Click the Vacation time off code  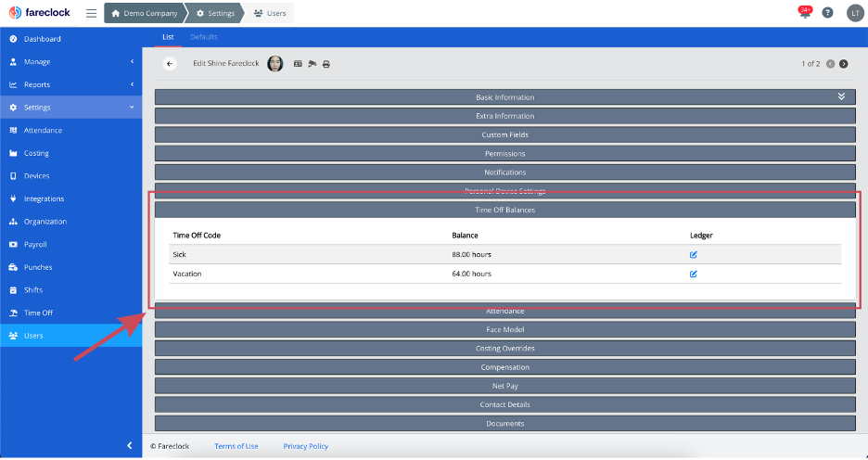187,274
